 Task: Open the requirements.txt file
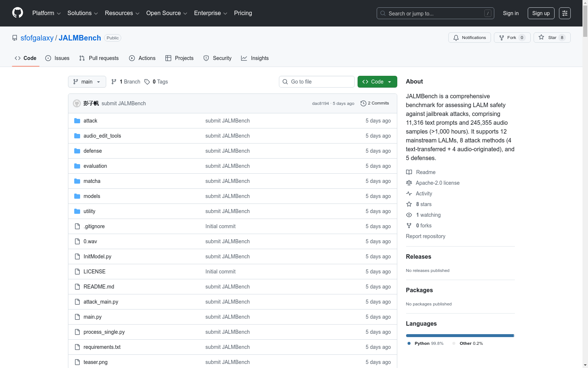102,347
